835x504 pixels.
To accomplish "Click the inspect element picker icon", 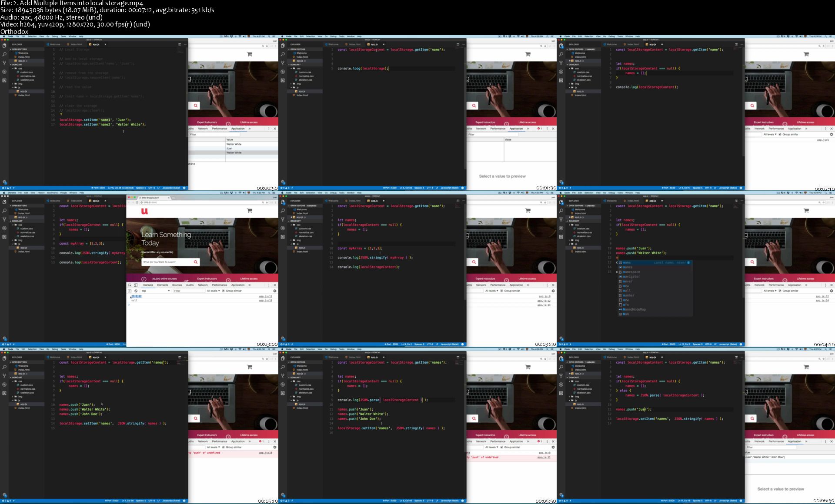I will click(130, 285).
